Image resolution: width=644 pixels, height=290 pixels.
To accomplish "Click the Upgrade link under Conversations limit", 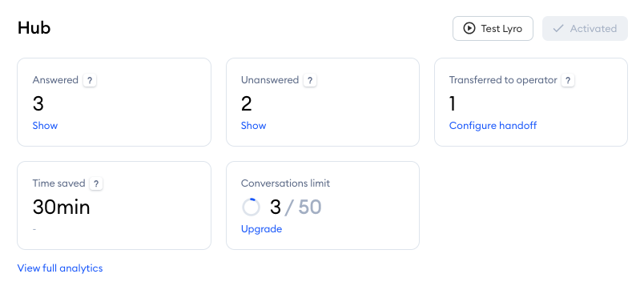I will 262,229.
